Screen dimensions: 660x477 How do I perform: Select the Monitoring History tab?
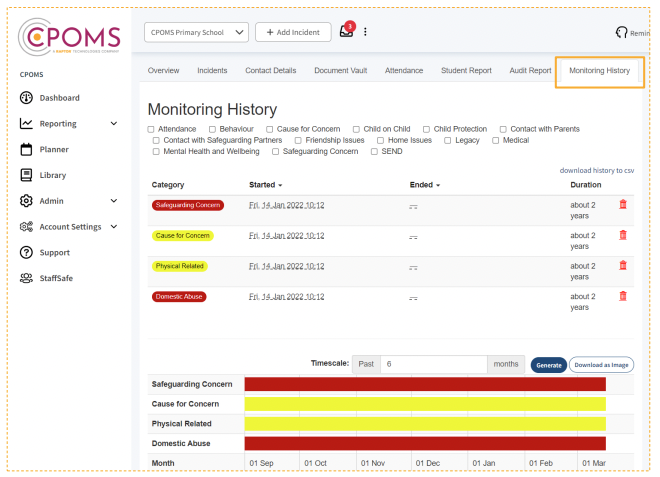point(599,70)
